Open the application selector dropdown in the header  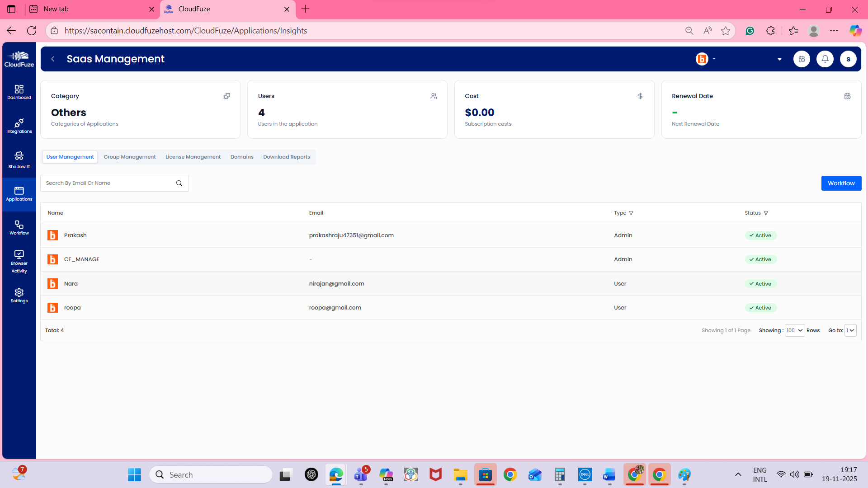pyautogui.click(x=779, y=59)
